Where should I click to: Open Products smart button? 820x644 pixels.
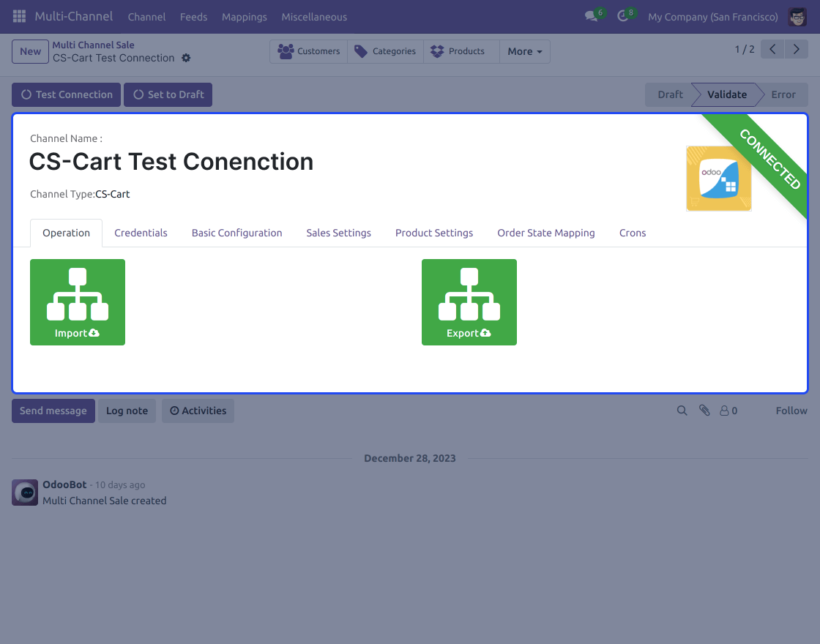pyautogui.click(x=461, y=51)
